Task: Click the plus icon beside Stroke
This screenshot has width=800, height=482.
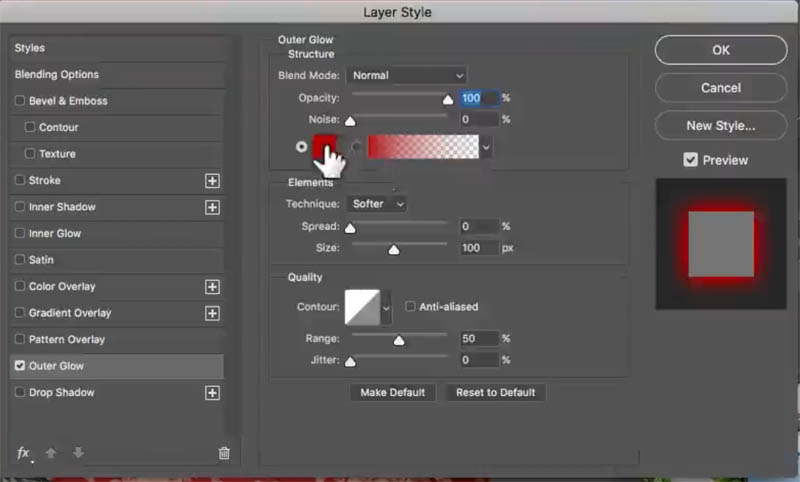Action: 212,181
